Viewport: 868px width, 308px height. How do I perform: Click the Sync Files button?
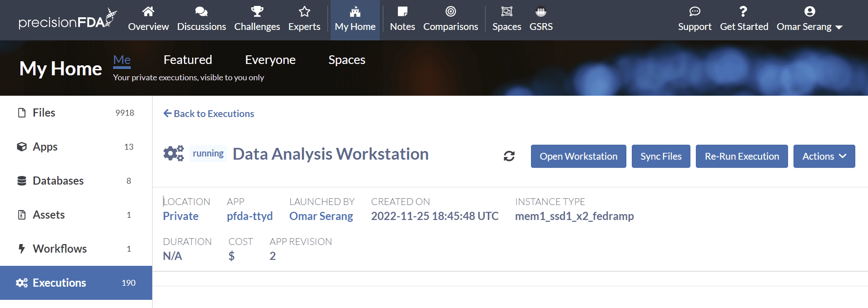[661, 156]
